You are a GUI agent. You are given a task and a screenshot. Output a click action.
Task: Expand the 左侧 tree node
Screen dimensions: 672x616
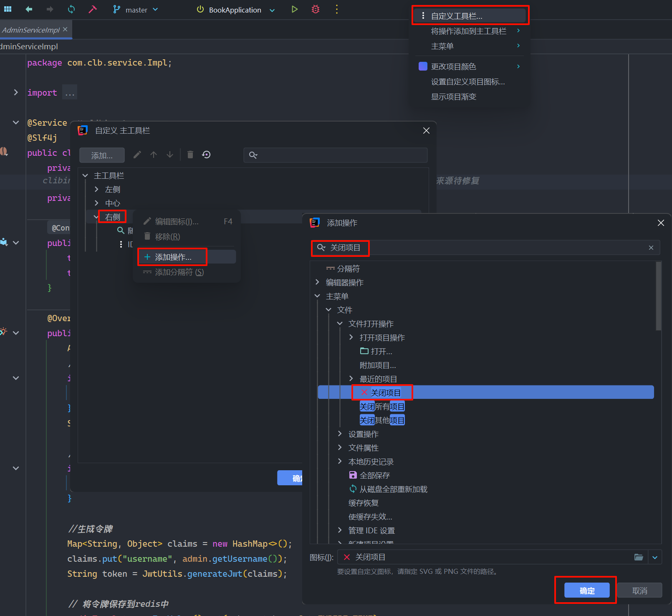97,190
